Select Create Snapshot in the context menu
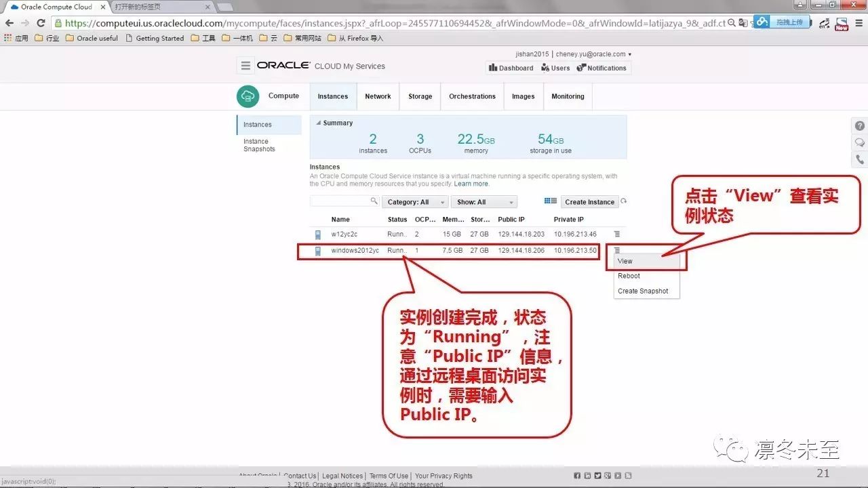Image resolution: width=868 pixels, height=488 pixels. (x=646, y=291)
